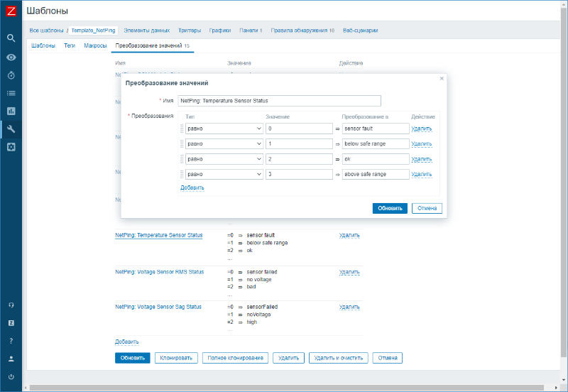Click Template_NetPing breadcrumb

[93, 31]
